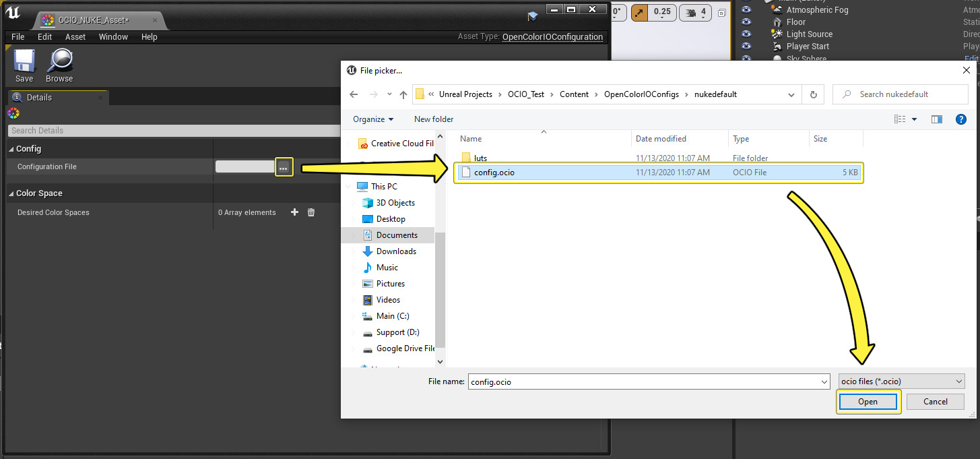Open the Window menu
Image resolution: width=980 pixels, height=459 pixels.
point(113,37)
